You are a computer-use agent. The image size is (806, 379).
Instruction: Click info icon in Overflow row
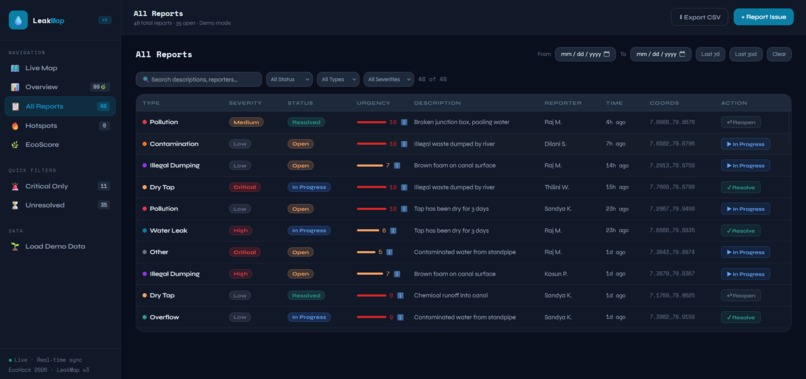(x=400, y=317)
